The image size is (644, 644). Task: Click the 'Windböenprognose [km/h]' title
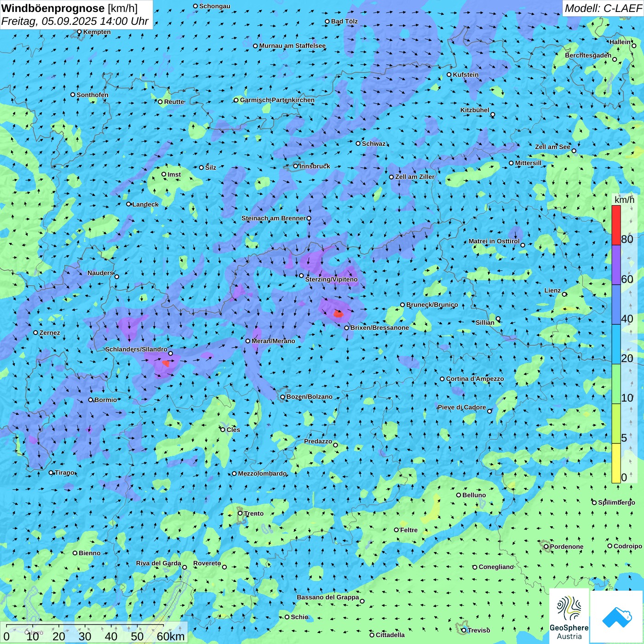coord(69,8)
